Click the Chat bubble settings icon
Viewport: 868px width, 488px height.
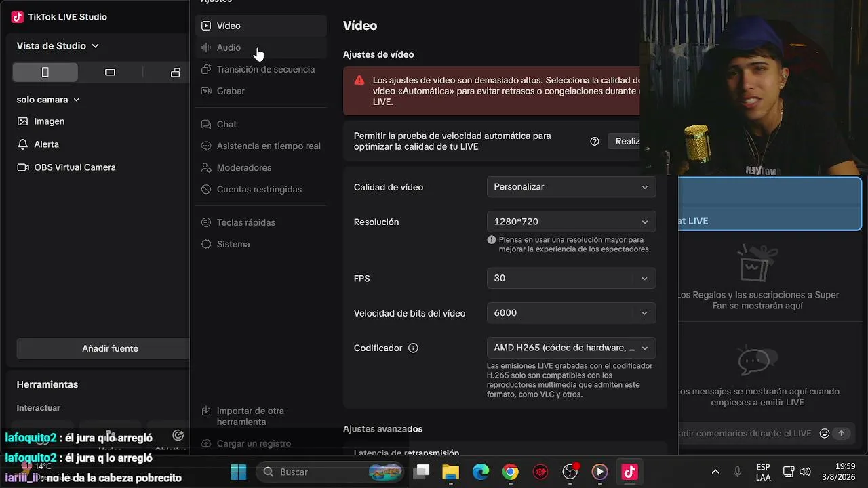206,124
